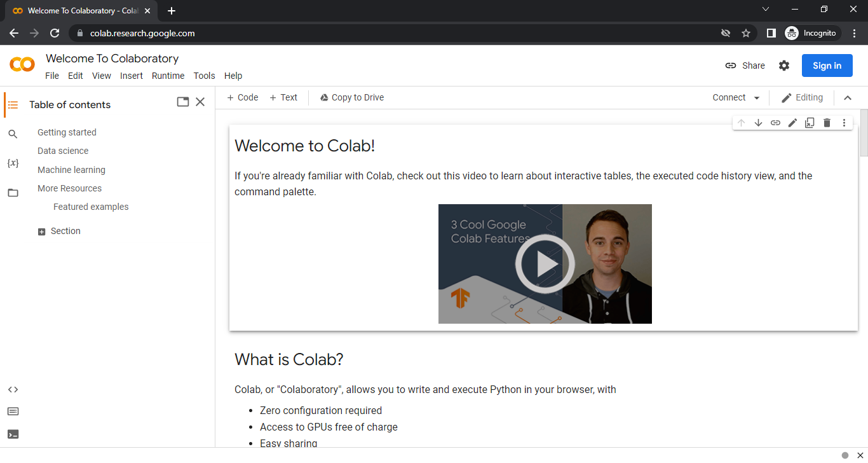The height and width of the screenshot is (463, 868).
Task: Open new browser tab
Action: (172, 11)
